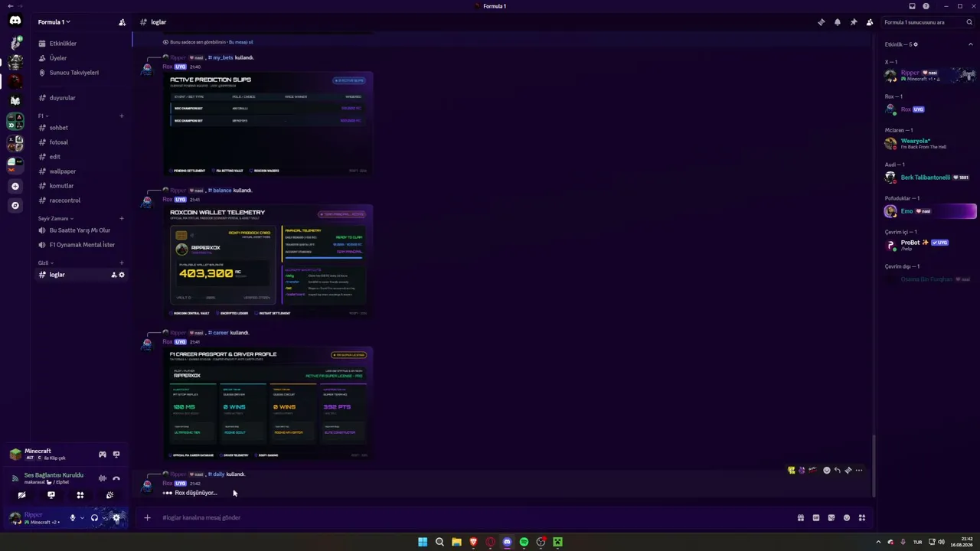Click the my_bets command link
Image resolution: width=980 pixels, height=551 pixels.
(220, 57)
